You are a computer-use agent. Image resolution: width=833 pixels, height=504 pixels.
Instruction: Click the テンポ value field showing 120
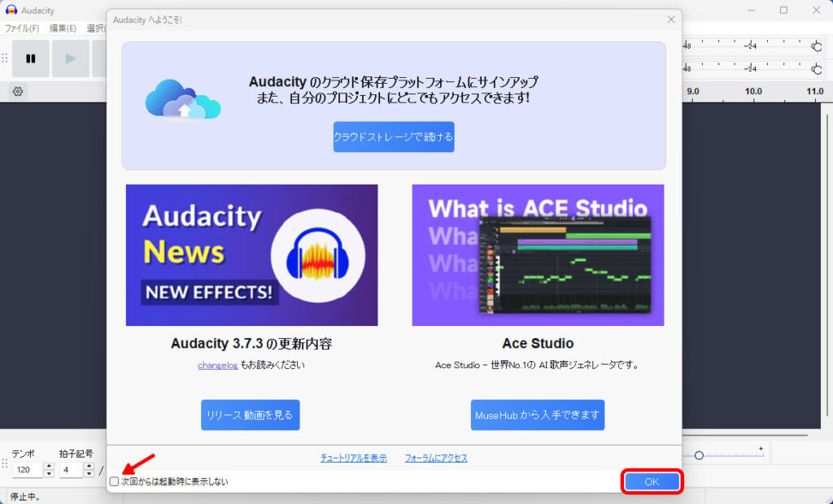pos(28,470)
